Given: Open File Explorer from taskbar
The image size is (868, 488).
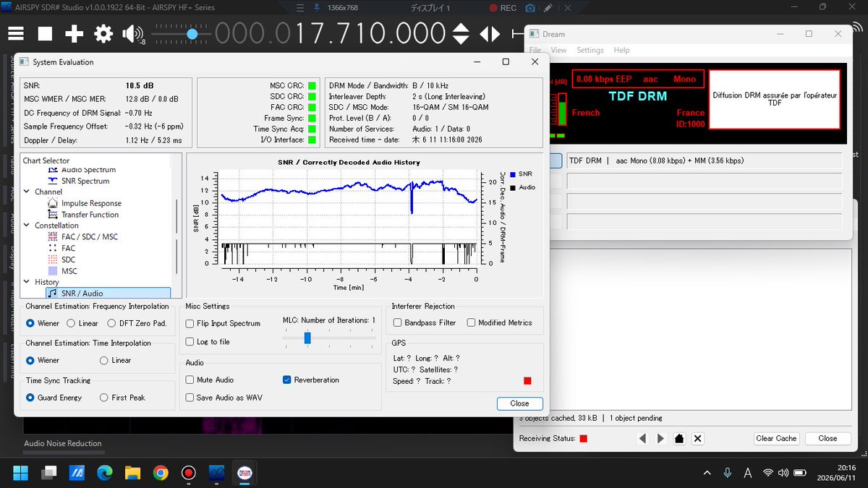Looking at the screenshot, I should point(132,473).
